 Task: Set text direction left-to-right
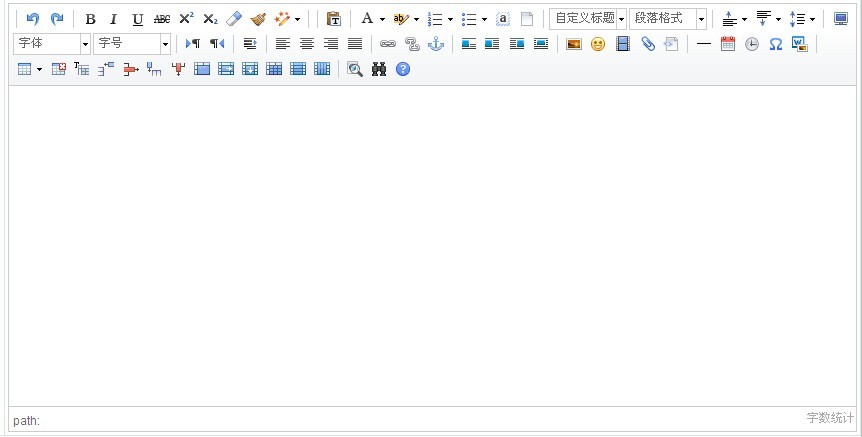pos(193,44)
